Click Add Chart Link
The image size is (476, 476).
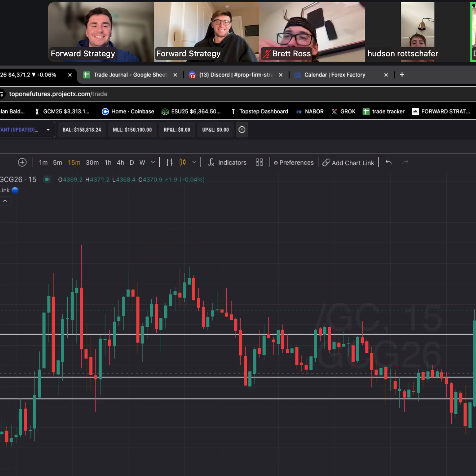point(348,162)
